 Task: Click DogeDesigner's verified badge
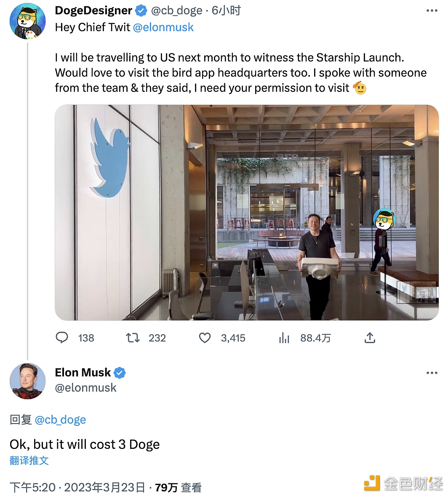coord(141,11)
